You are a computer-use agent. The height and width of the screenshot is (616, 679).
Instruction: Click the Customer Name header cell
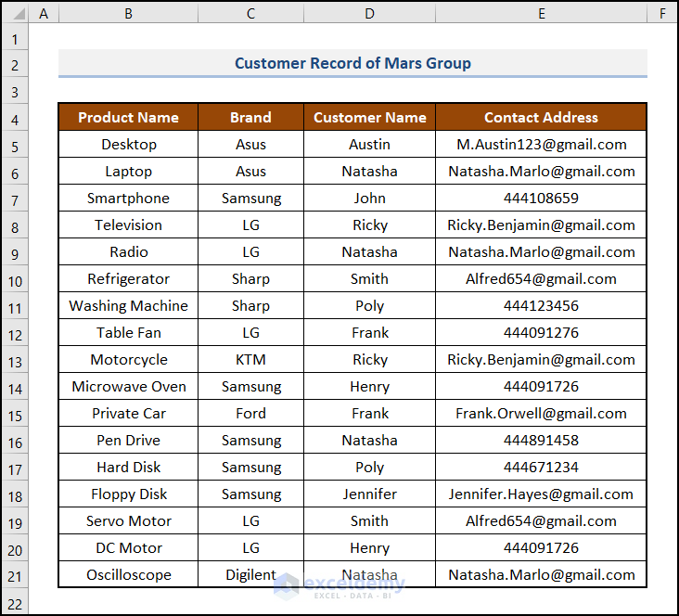click(x=369, y=118)
